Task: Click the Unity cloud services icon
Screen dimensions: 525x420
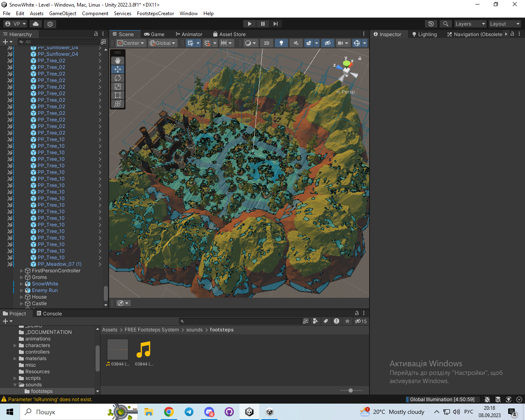Action: (x=36, y=24)
